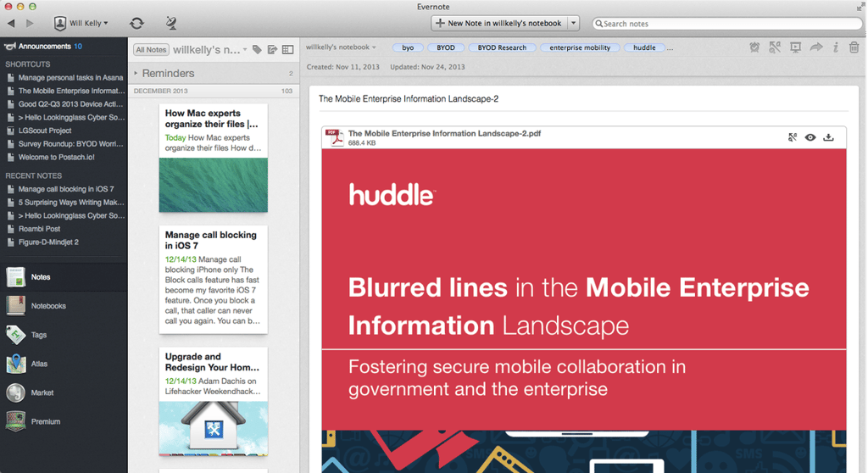Screen dimensions: 868x473
Task: Click the PDF filename in attachment header
Action: pos(444,133)
